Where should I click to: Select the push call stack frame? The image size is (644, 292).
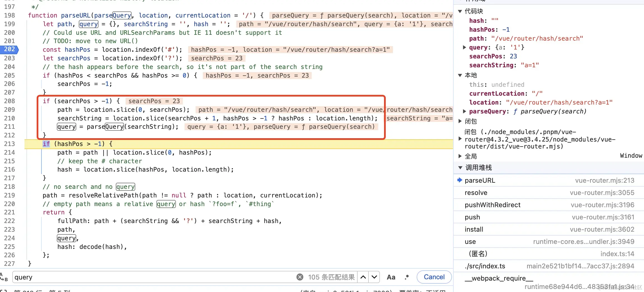pyautogui.click(x=549, y=217)
